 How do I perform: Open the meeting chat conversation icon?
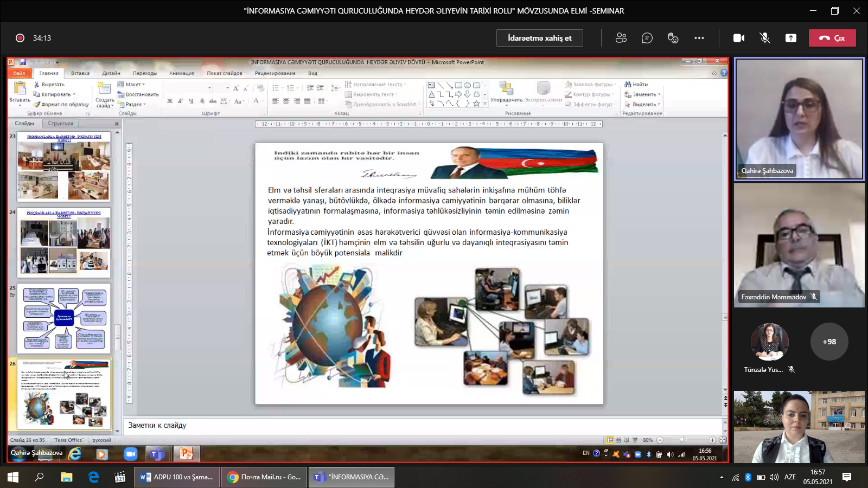tap(647, 38)
